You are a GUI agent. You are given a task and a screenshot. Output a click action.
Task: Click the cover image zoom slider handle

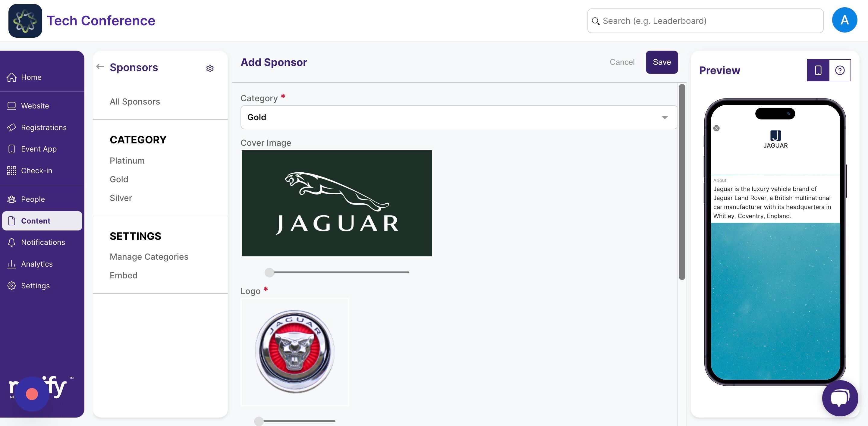coord(269,272)
